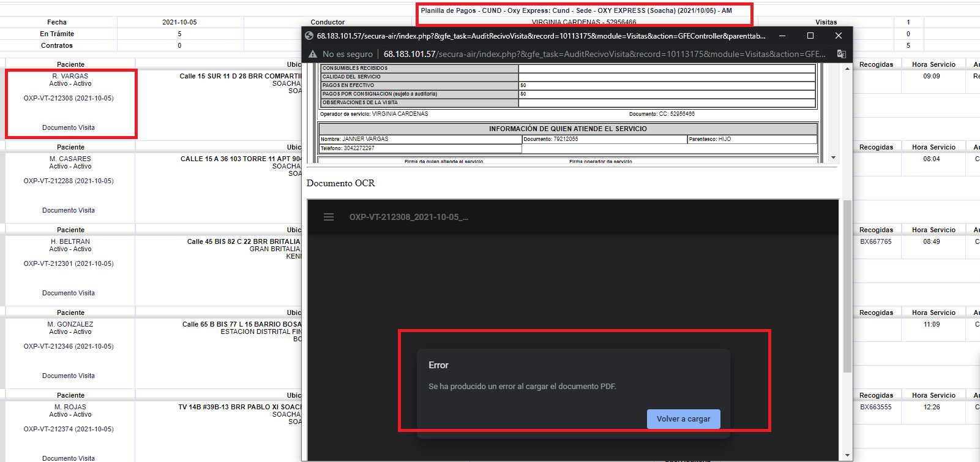Click 'Teléfono: 3042272297' field
Viewport: 980px width, 462px height.
(421, 148)
